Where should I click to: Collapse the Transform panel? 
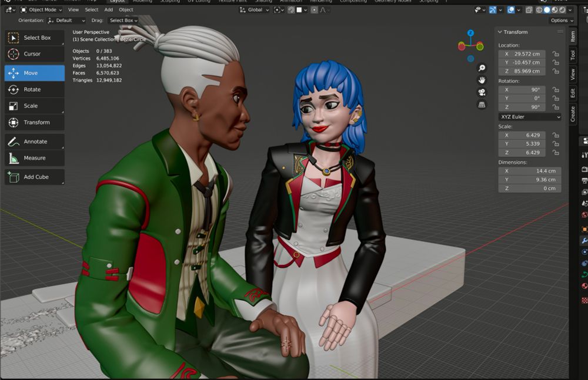pyautogui.click(x=500, y=32)
